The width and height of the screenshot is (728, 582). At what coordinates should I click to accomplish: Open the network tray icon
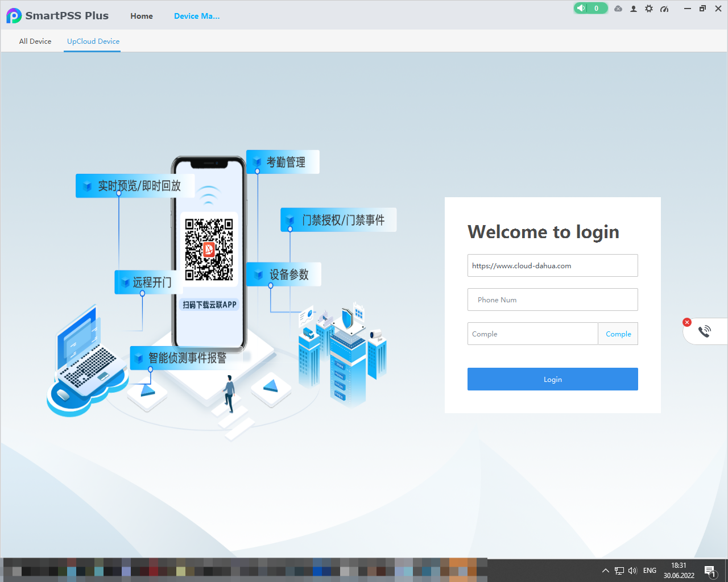[x=619, y=571]
